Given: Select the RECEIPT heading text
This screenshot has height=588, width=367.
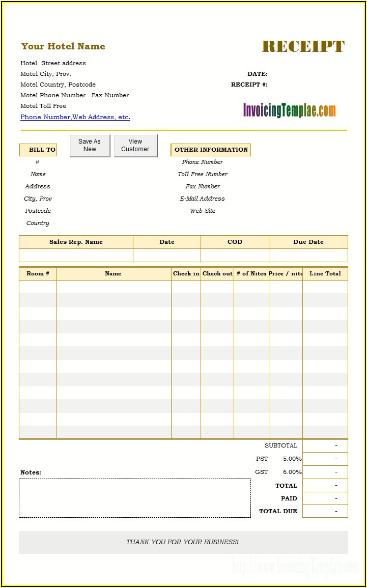Looking at the screenshot, I should [x=303, y=47].
